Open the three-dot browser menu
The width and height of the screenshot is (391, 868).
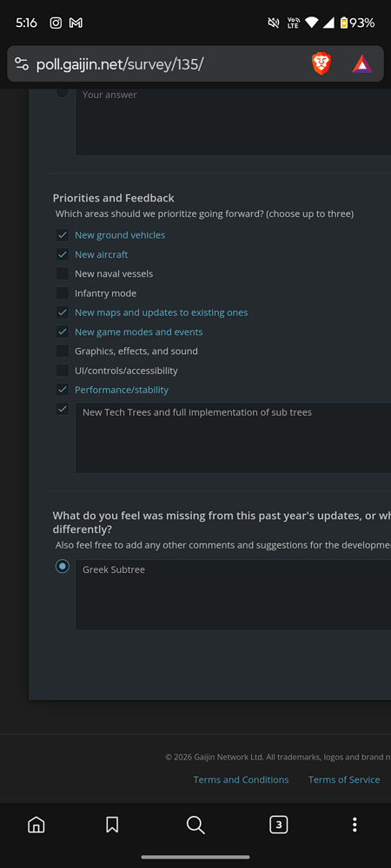(x=355, y=825)
